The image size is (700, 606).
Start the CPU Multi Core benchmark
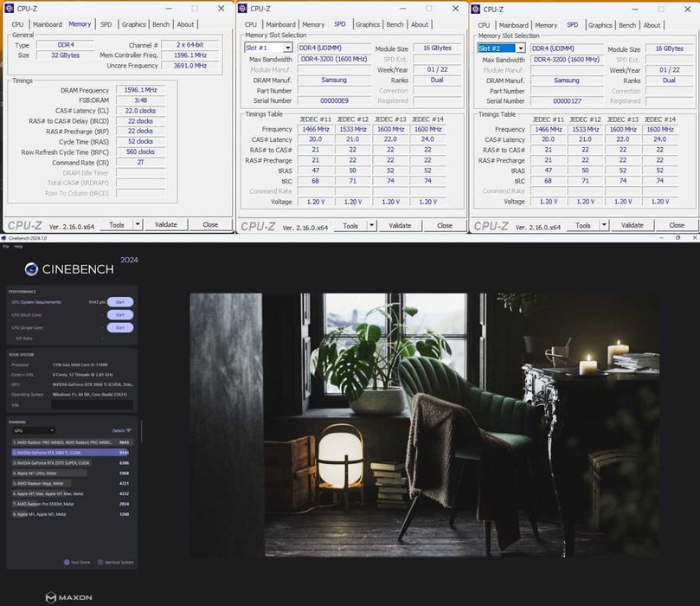click(120, 315)
